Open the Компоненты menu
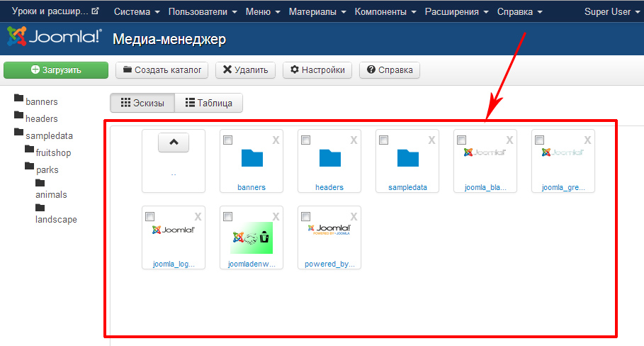 click(385, 12)
